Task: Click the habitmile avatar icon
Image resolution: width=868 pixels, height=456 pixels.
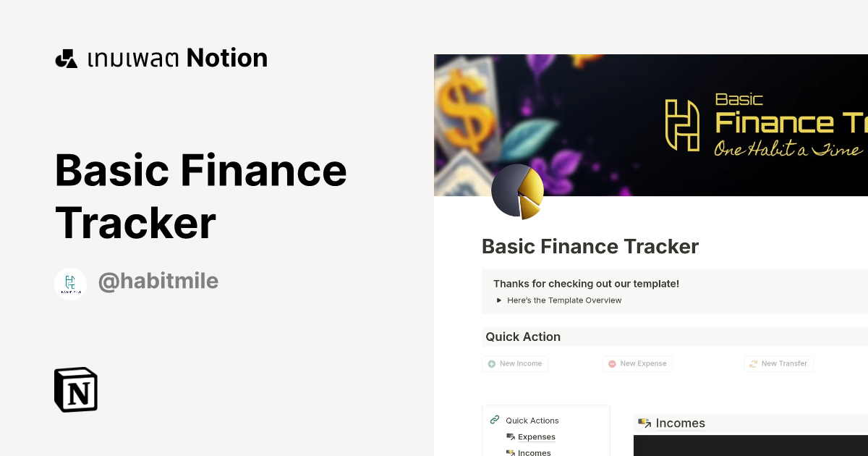Action: (70, 282)
